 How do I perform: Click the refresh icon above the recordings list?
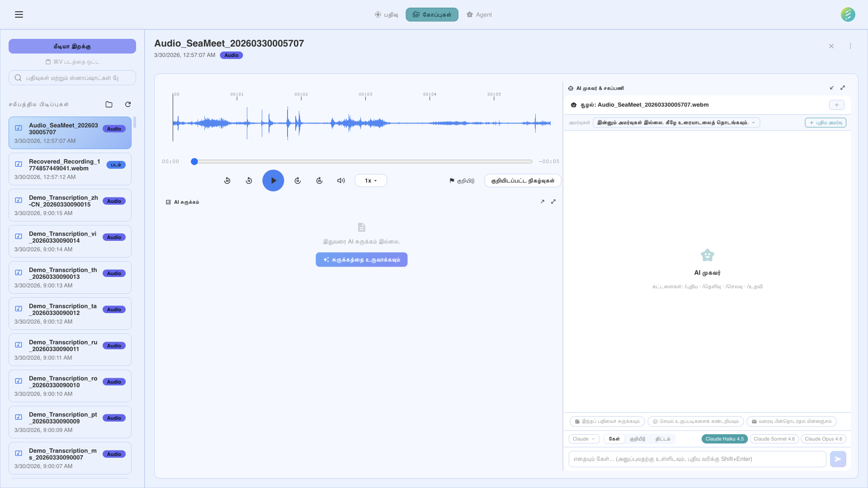coord(128,104)
